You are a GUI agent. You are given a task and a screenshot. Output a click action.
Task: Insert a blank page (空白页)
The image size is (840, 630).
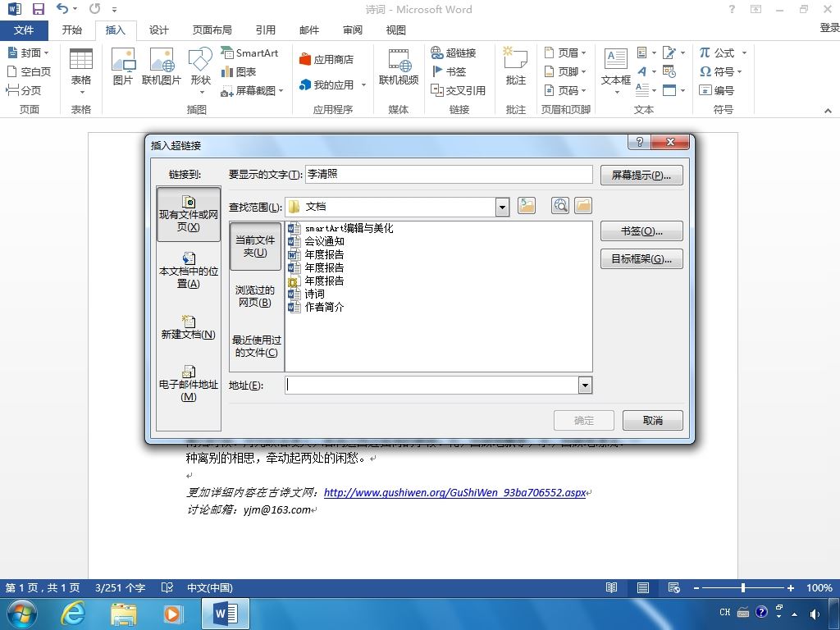(29, 71)
